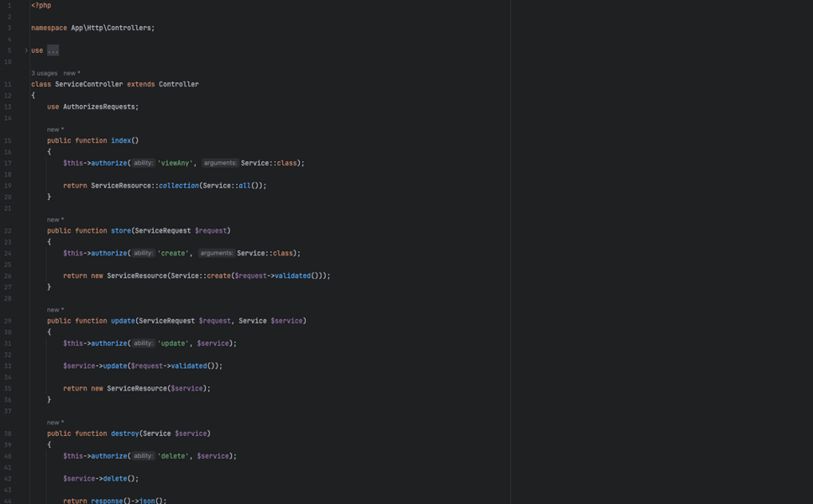Click 'new *' hint above update function
The height and width of the screenshot is (504, 813).
click(55, 310)
